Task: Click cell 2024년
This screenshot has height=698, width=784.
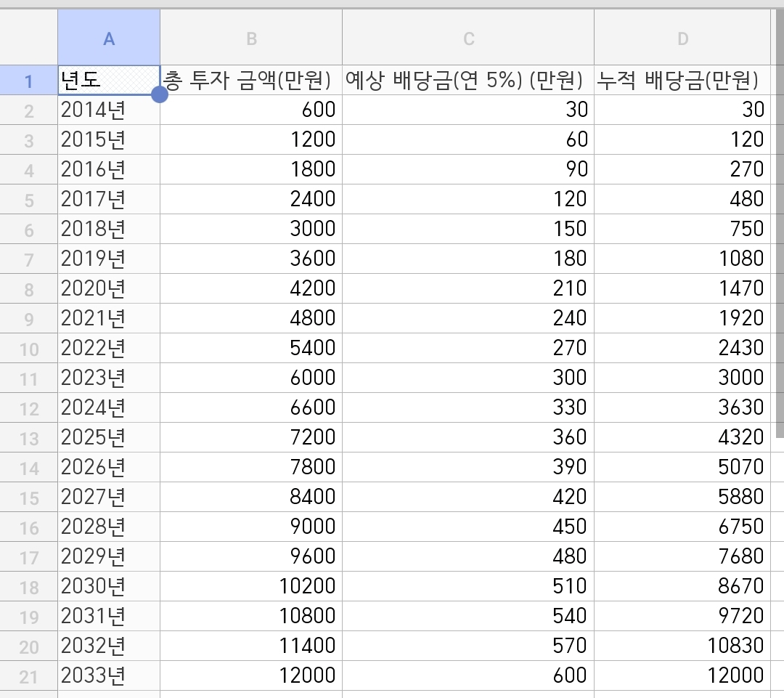Action: click(109, 407)
